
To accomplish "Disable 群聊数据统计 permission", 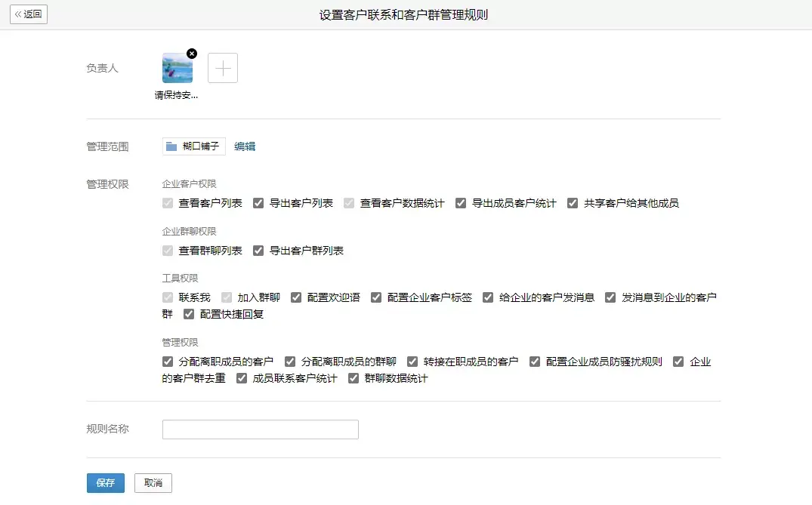I will click(x=353, y=378).
